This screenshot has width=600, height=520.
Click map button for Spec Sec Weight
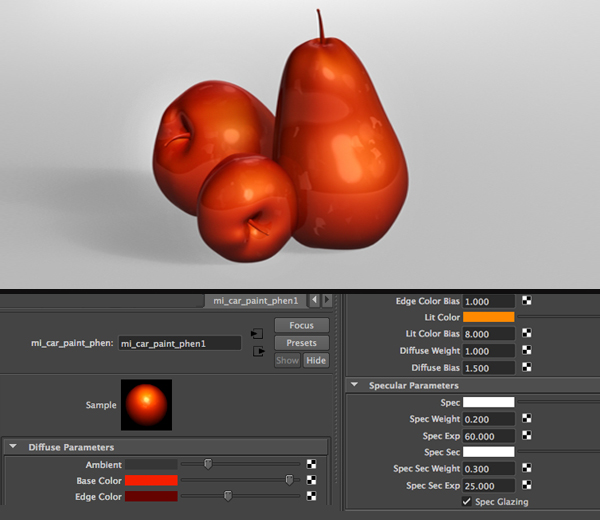[x=527, y=468]
